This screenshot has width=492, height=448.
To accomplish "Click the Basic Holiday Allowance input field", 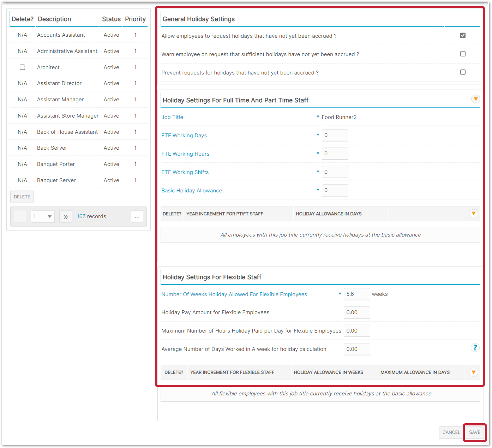I will 335,191.
